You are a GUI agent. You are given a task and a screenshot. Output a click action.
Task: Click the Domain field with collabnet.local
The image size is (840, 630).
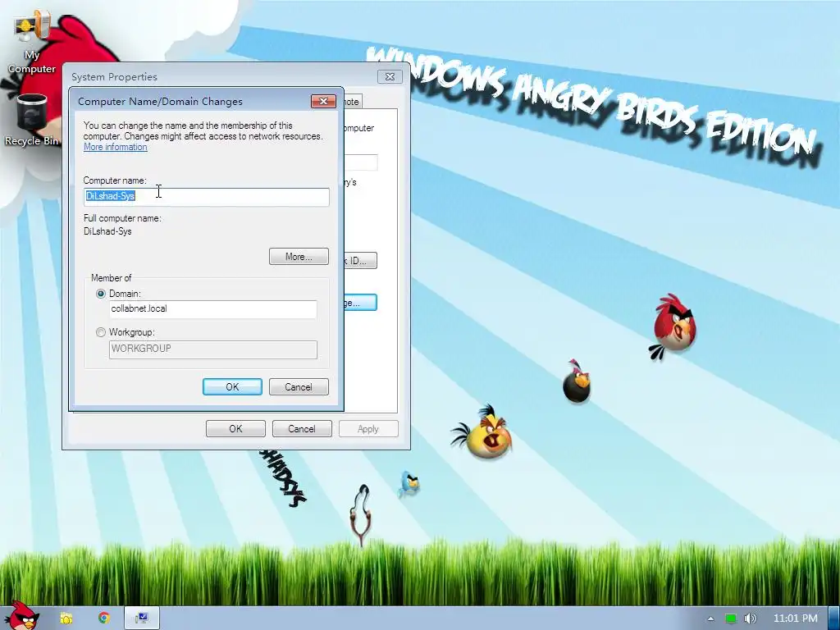pos(212,309)
